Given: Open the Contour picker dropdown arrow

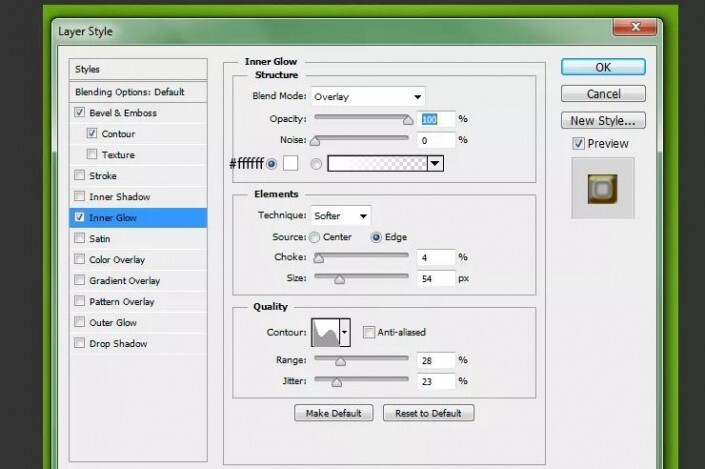Looking at the screenshot, I should [346, 331].
